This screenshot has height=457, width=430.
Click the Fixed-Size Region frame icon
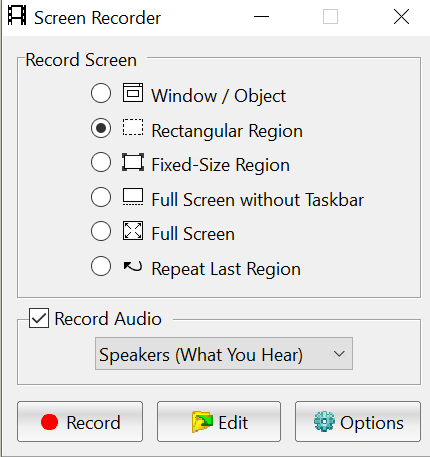coord(133,162)
